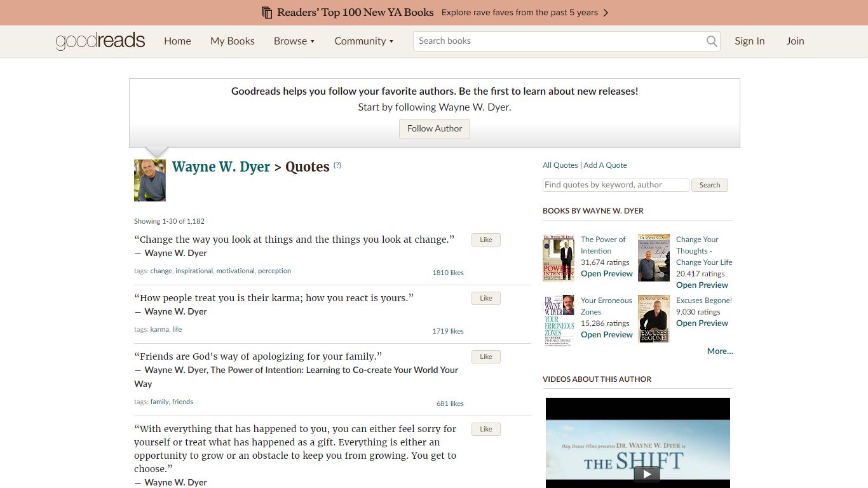Viewport: 868px width, 488px height.
Task: Click the books icon in top banner
Action: click(267, 13)
